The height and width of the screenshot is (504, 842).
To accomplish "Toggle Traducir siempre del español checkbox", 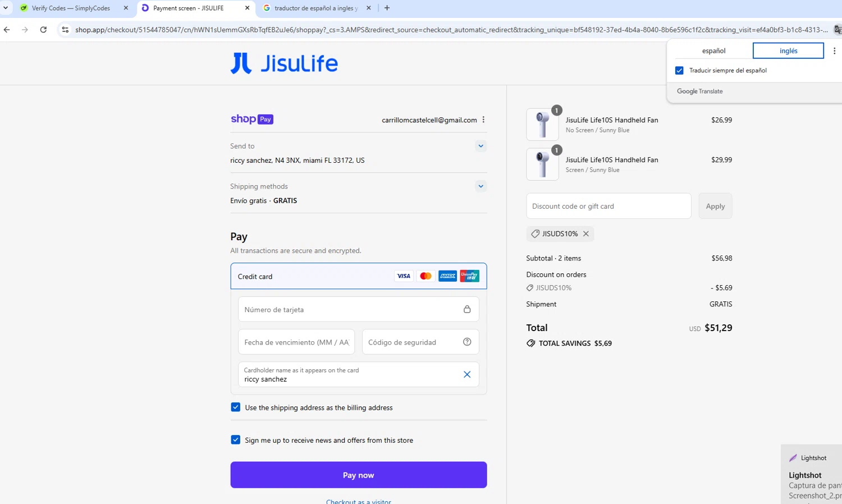I will pos(679,70).
